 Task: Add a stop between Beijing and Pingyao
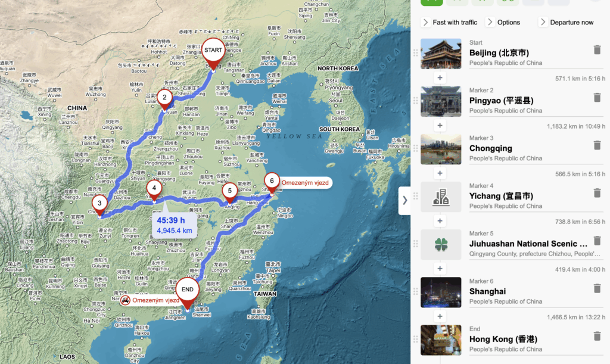point(440,78)
